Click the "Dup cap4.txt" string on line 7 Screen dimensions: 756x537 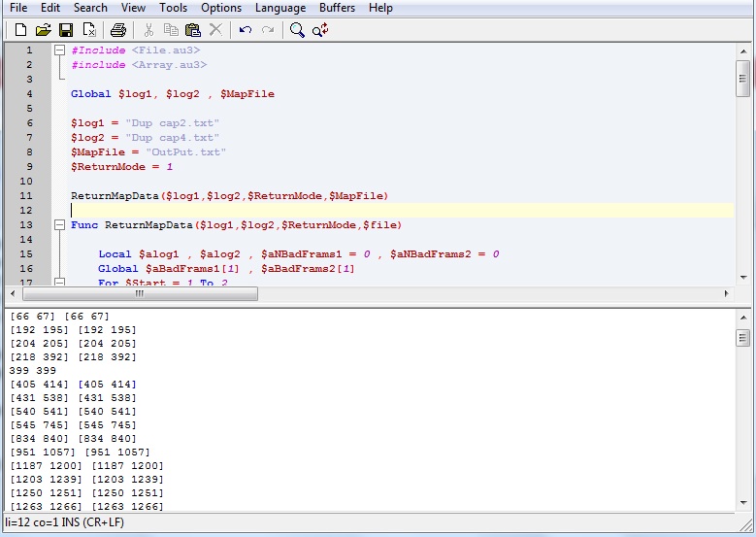[x=172, y=138]
